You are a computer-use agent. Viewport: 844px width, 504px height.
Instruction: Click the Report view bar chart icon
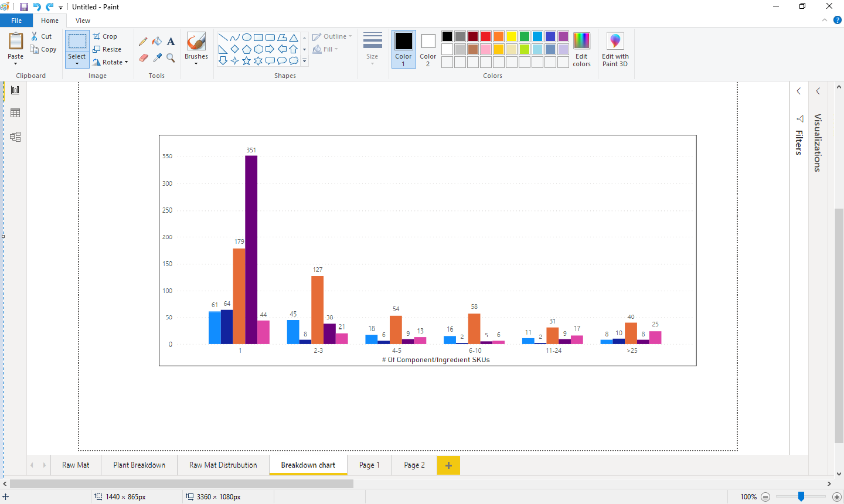tap(15, 90)
